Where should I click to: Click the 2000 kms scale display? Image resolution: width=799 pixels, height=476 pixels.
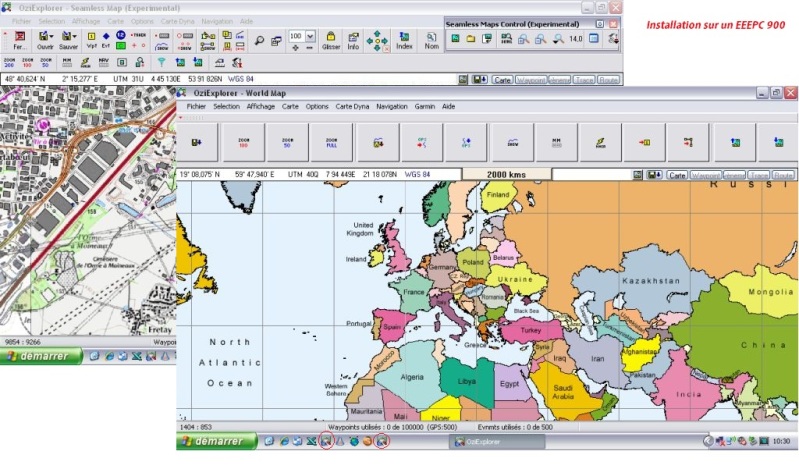tap(506, 174)
